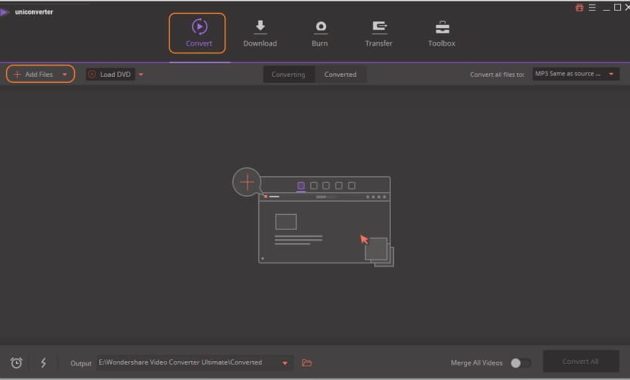Expand the Output path dropdown arrow
This screenshot has height=380, width=630.
coord(284,363)
